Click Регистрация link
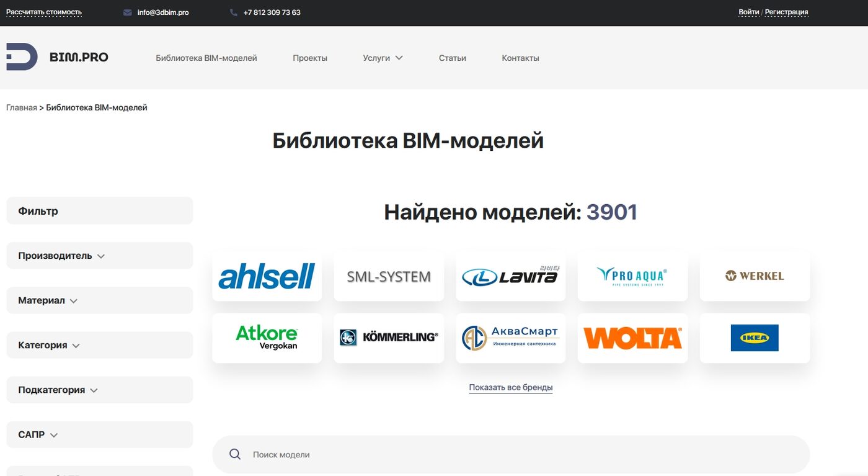 pyautogui.click(x=786, y=12)
